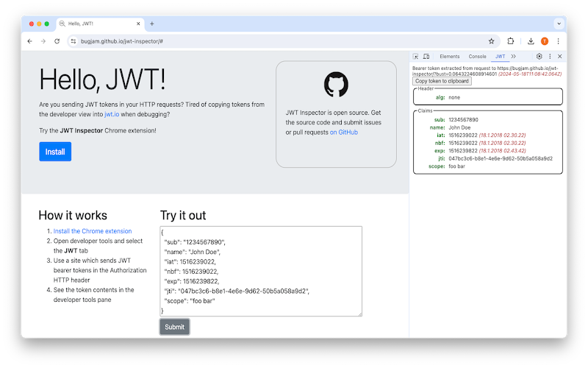Switch to the Console tab
Viewport: 588px width, 368px height.
pos(477,57)
